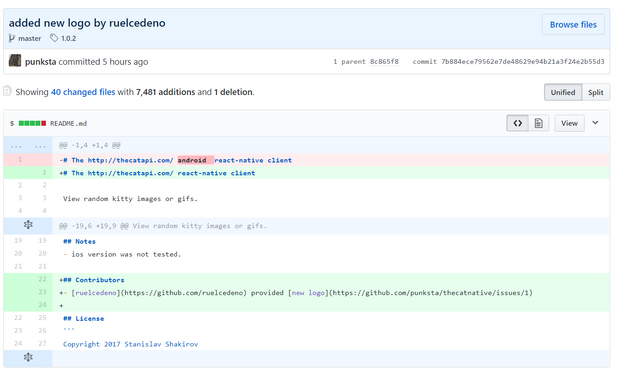640x373 pixels.
Task: Click the ruelcedeno contributor line 23
Action: pyautogui.click(x=331, y=293)
